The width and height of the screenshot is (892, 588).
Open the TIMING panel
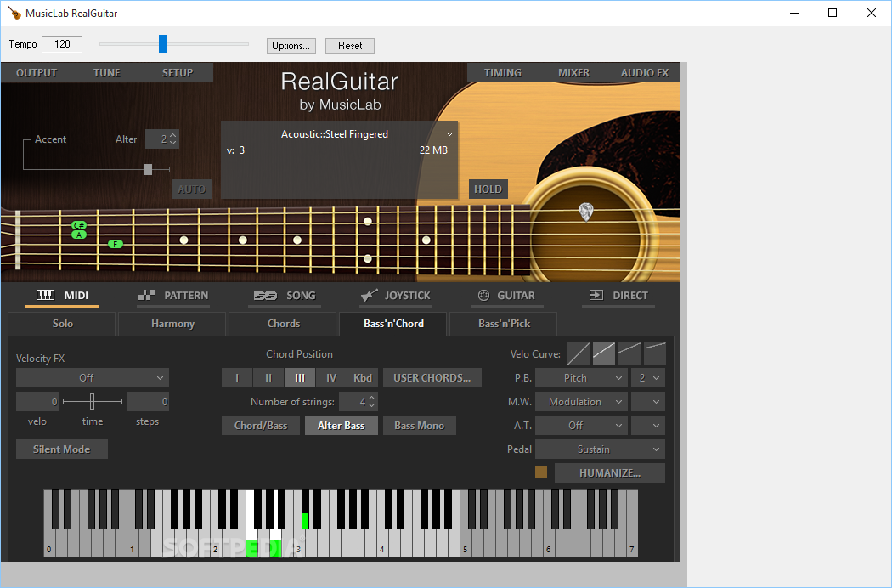click(502, 73)
